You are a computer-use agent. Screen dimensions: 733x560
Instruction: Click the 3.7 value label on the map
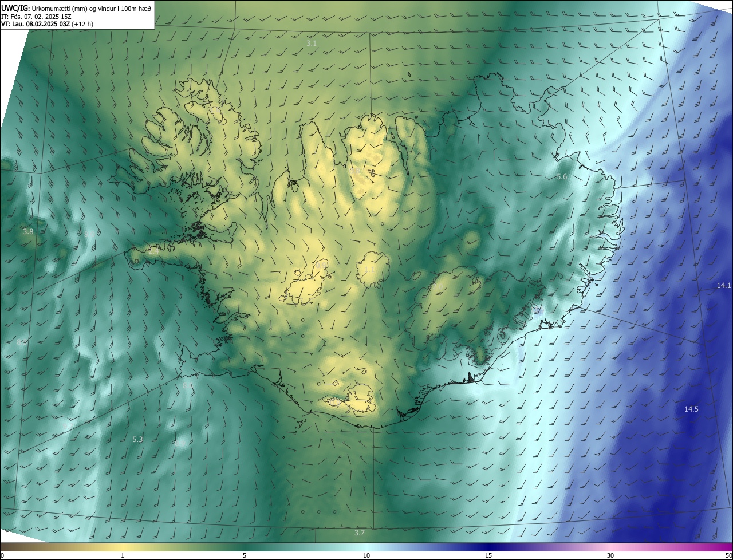pyautogui.click(x=359, y=533)
